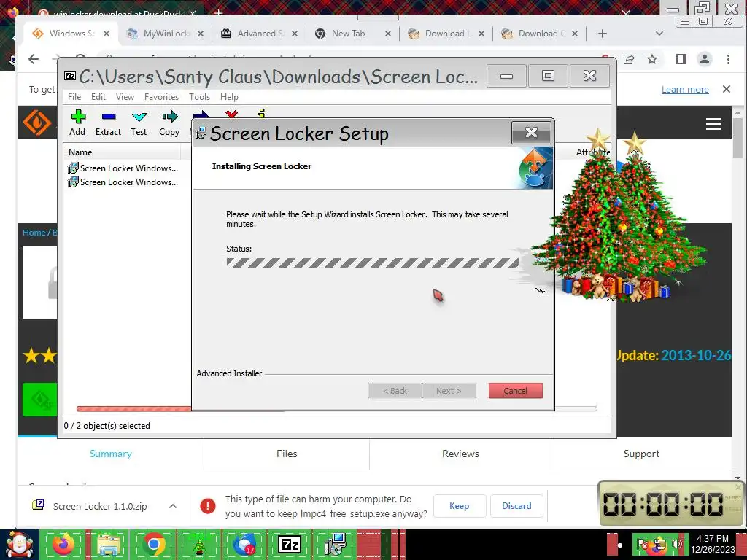Expand Chrome tab search chevron
Screen dimensions: 747x560
click(659, 34)
